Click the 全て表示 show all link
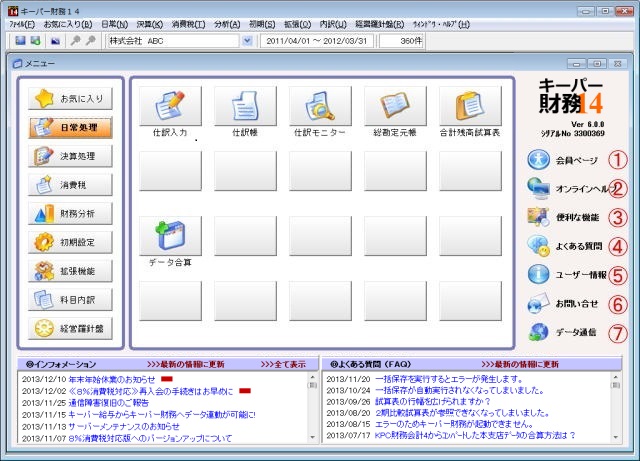This screenshot has width=640, height=461. tap(283, 364)
